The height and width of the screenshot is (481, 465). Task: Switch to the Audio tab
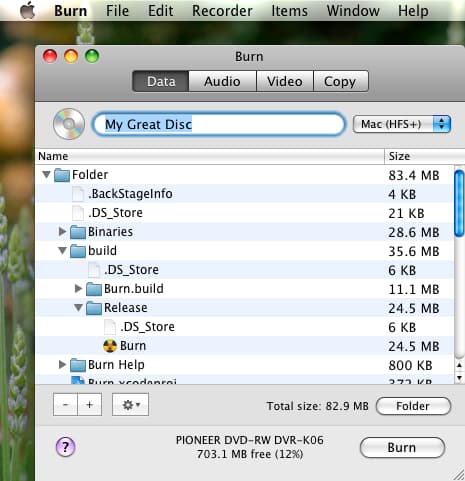click(222, 81)
